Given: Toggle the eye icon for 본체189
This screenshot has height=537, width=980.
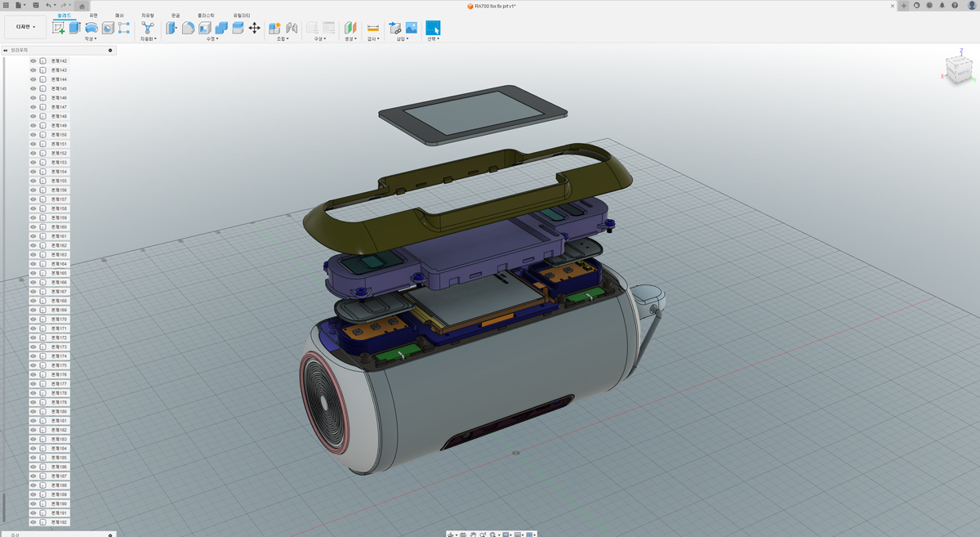Looking at the screenshot, I should [33, 494].
